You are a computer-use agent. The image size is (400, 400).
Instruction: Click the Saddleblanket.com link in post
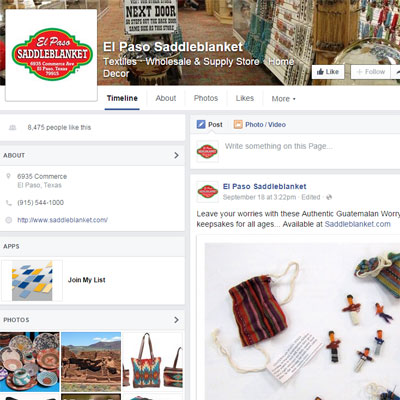(x=358, y=224)
